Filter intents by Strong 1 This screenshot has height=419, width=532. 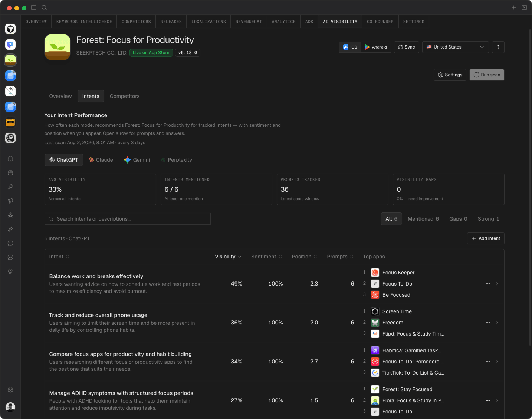tap(489, 219)
